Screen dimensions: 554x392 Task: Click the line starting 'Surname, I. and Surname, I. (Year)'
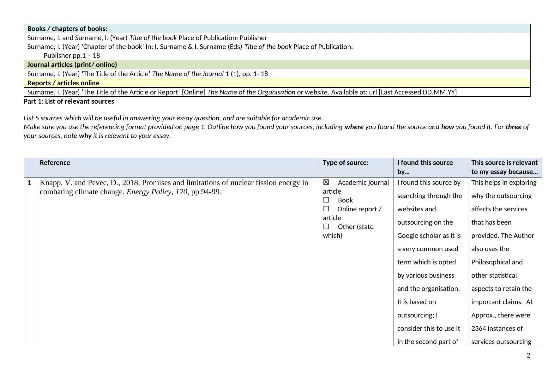click(x=147, y=38)
